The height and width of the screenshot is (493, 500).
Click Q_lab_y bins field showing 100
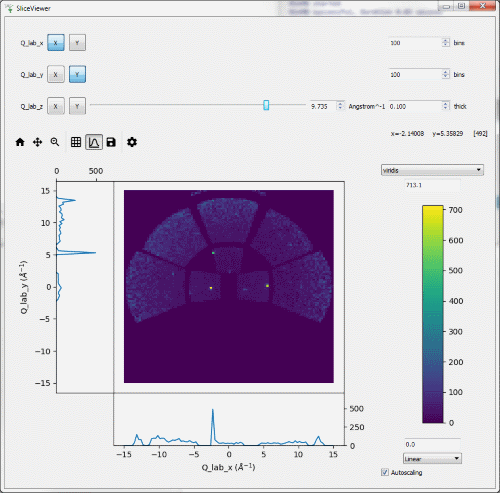pyautogui.click(x=415, y=74)
